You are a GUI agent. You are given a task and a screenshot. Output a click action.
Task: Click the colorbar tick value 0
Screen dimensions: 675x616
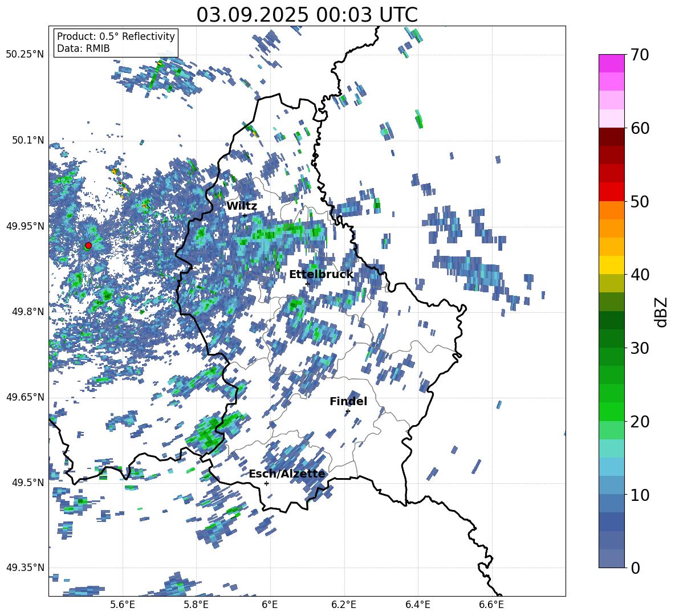[x=636, y=568]
